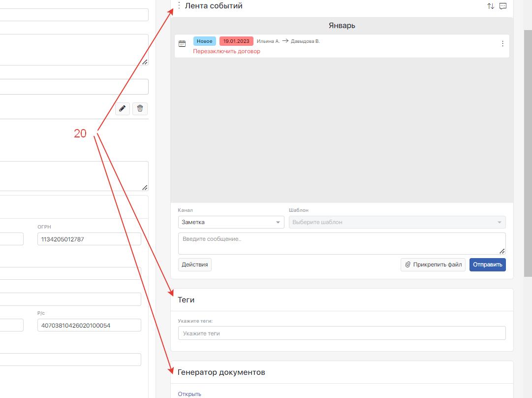Open the three-dot menu on the event card
The image size is (532, 398).
[502, 44]
